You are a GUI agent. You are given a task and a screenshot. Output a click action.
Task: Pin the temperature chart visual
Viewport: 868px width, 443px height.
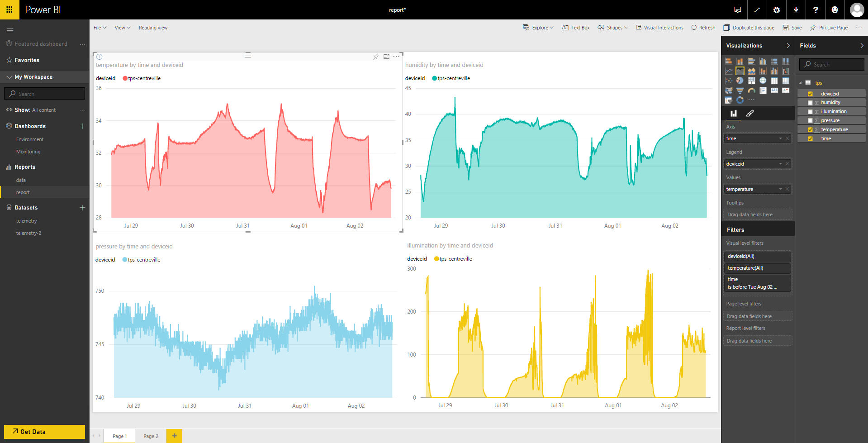coord(376,57)
